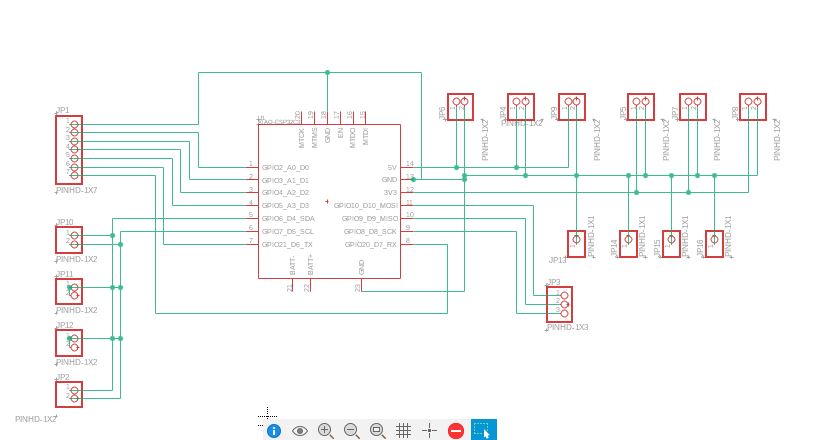Select the JP12 header symbol
Viewport: 828px width, 440px height.
pyautogui.click(x=69, y=343)
